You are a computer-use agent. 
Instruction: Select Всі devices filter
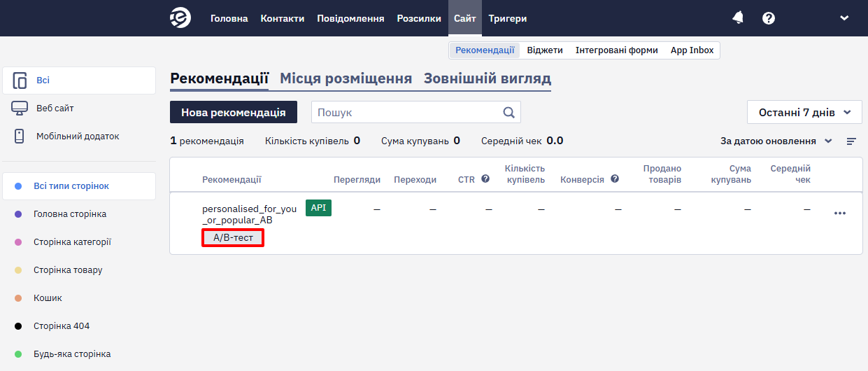click(79, 80)
